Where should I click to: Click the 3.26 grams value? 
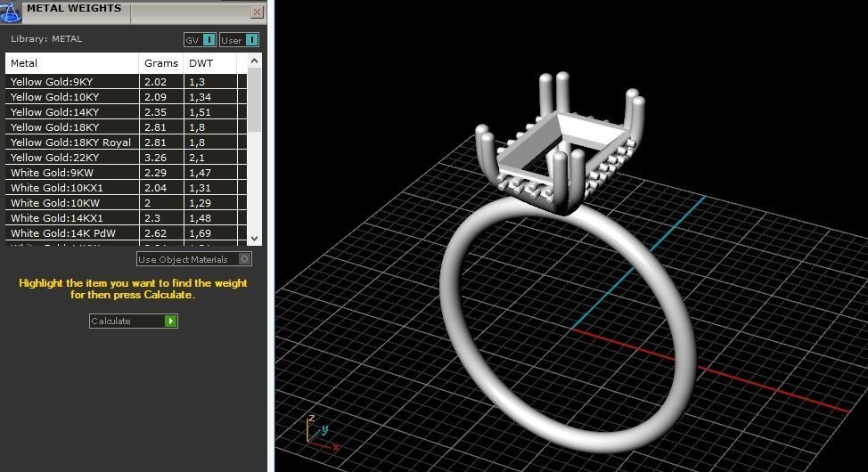(x=156, y=158)
